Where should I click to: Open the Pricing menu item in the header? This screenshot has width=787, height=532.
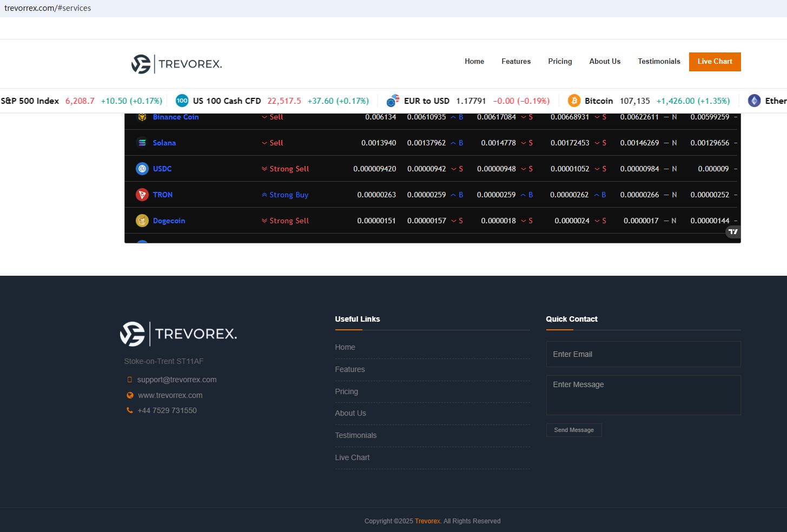point(560,62)
